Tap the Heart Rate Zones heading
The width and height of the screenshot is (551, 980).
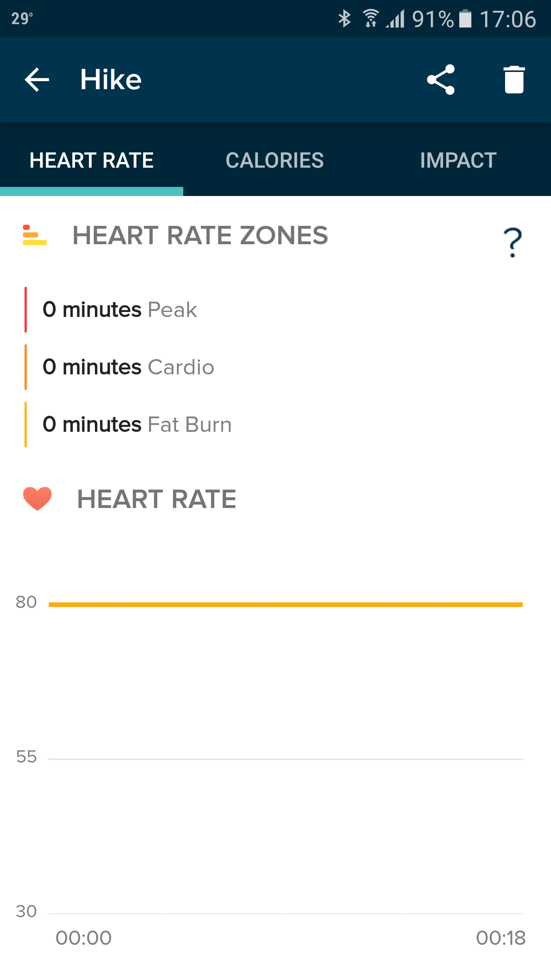(200, 235)
